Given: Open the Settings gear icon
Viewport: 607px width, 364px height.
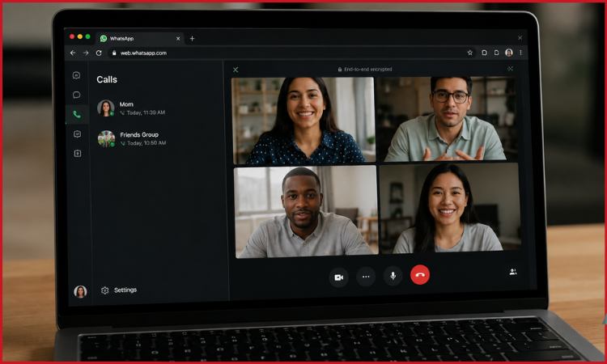Looking at the screenshot, I should coord(104,290).
